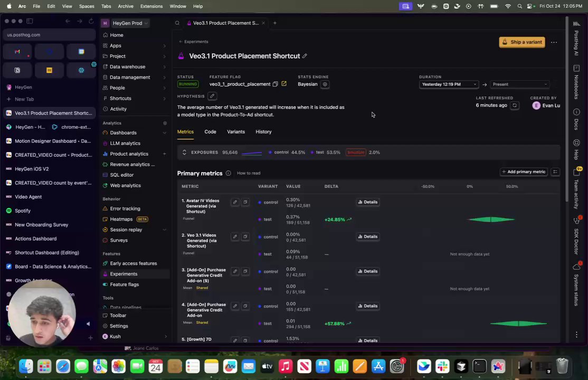Viewport: 588px width, 380px height.
Task: Switch to the History tab
Action: (263, 131)
